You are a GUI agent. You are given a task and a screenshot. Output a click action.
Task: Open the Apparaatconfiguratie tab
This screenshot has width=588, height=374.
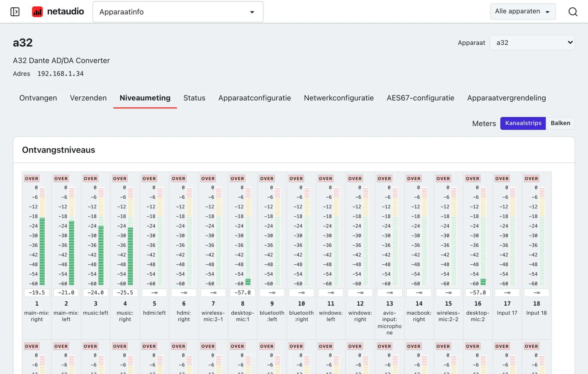(255, 98)
